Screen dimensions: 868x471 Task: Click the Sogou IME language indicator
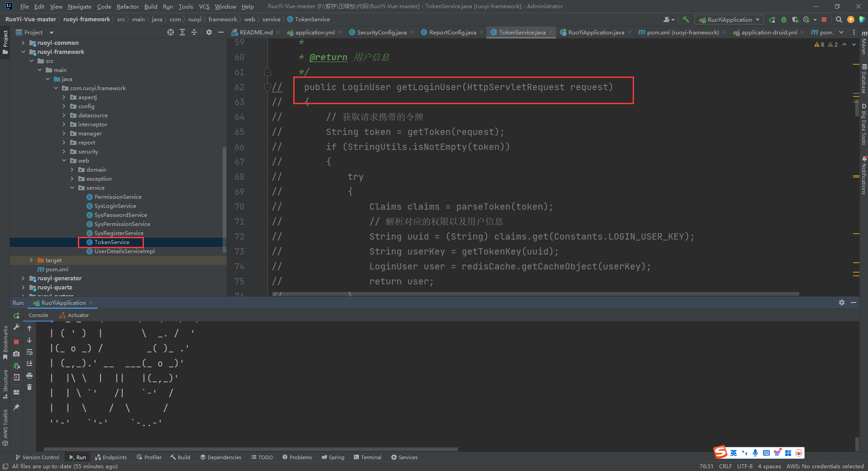coord(734,453)
